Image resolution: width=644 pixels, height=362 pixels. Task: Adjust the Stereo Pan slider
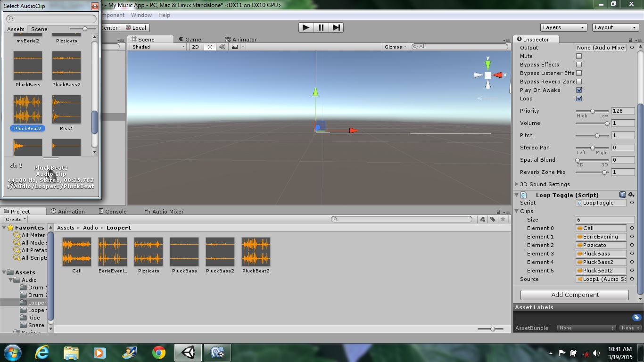coord(593,148)
